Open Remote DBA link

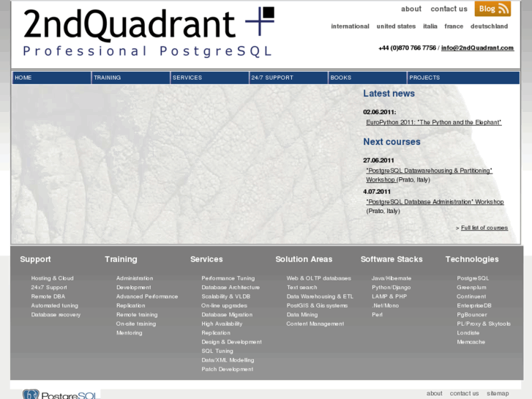(48, 297)
